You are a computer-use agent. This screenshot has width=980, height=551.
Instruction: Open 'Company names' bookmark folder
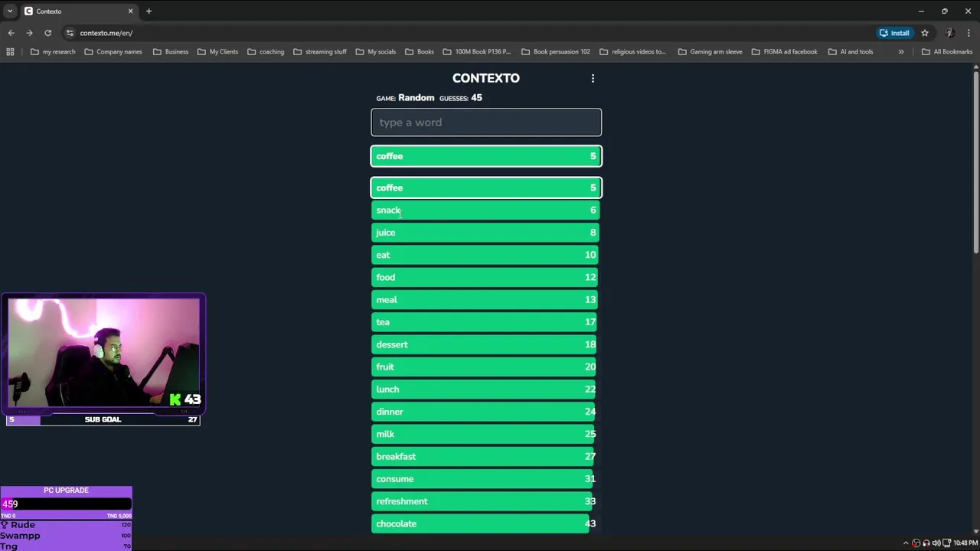tap(113, 51)
